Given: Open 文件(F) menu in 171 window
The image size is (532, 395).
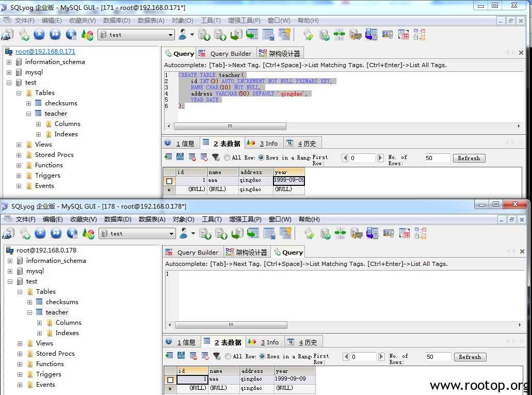Looking at the screenshot, I should click(24, 20).
